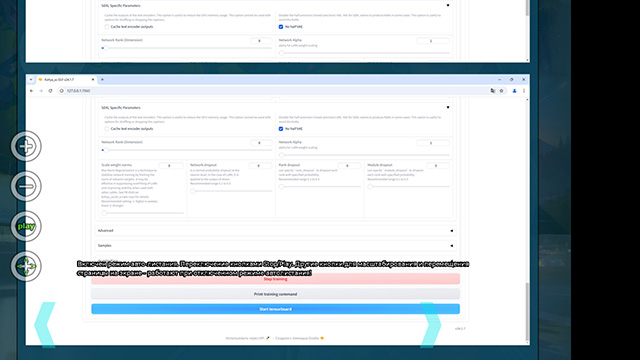Toggle Cache text encoder outputs in lower window
Screen dimensions: 640x360
pos(107,129)
